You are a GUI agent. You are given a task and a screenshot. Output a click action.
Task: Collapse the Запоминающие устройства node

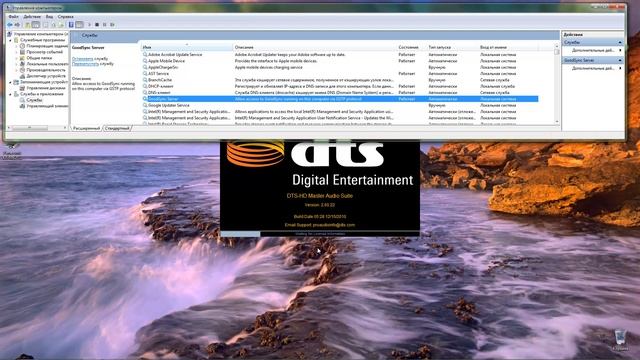pos(11,82)
